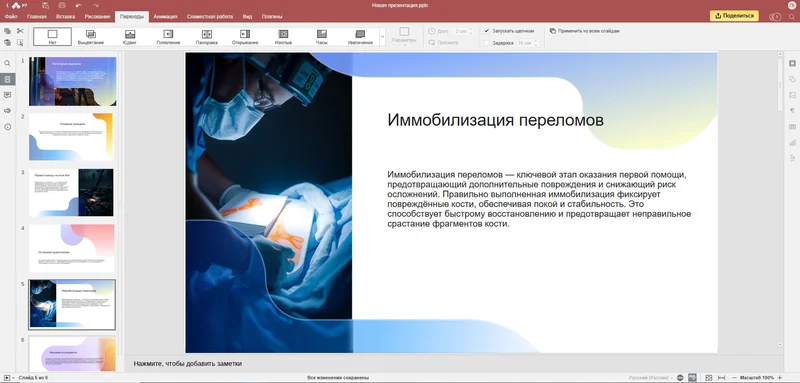Apply the Наплыв transition

[283, 37]
